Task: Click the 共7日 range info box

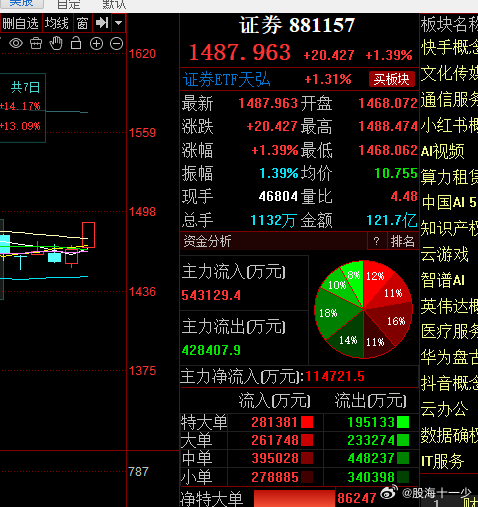Action: coord(22,108)
